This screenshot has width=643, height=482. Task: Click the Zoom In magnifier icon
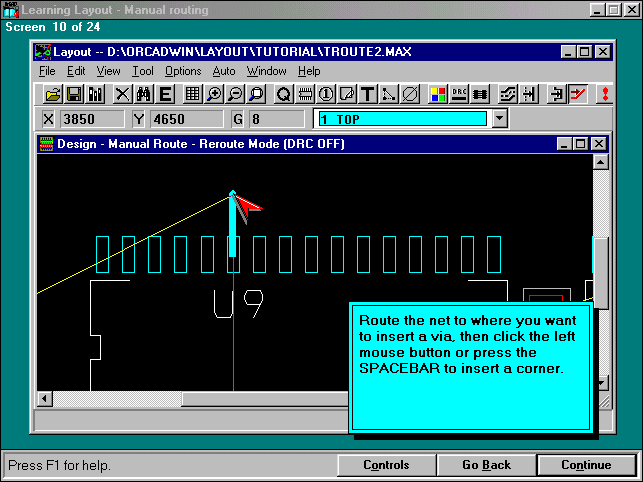tap(214, 94)
